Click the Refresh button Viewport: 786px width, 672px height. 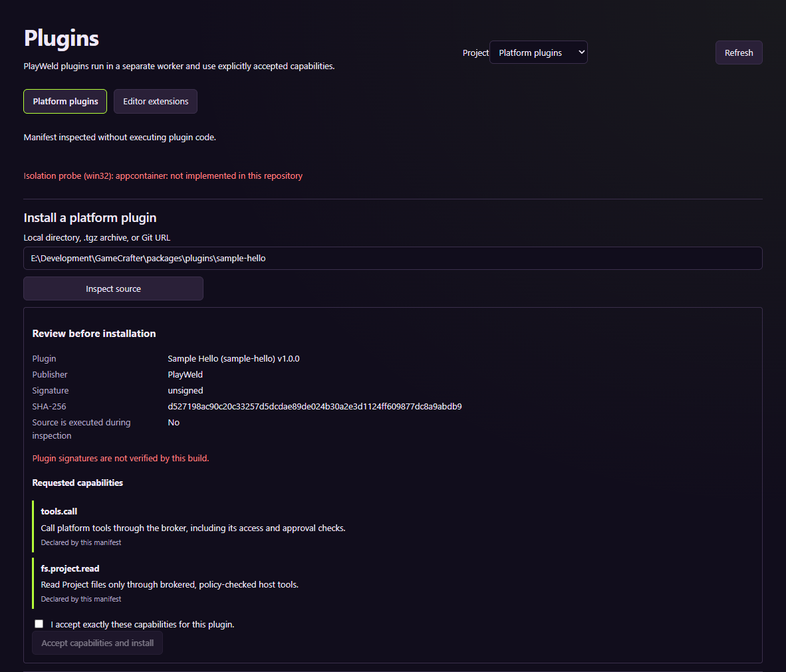coord(738,53)
